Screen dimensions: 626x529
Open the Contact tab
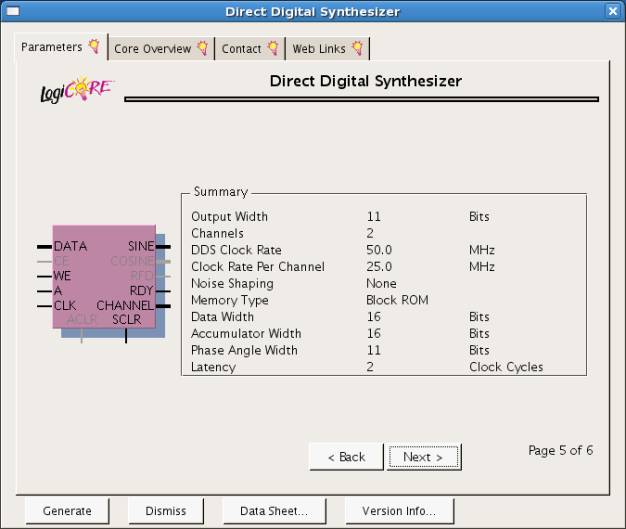point(250,49)
